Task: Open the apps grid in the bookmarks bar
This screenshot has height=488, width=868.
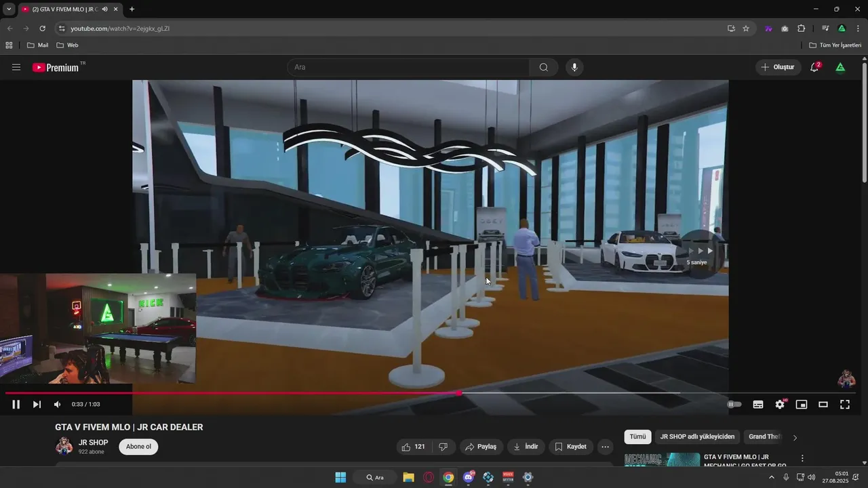Action: (9, 45)
